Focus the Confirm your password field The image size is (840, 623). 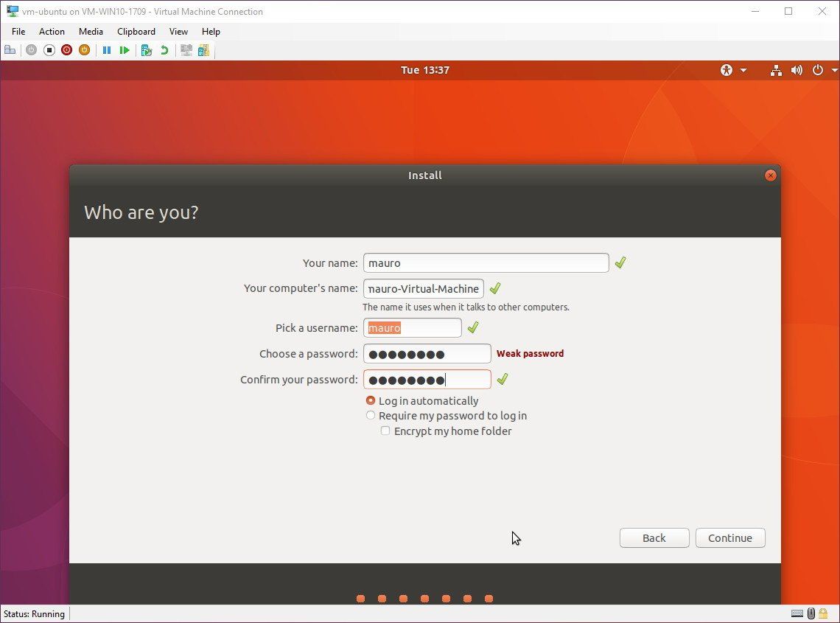pyautogui.click(x=427, y=380)
